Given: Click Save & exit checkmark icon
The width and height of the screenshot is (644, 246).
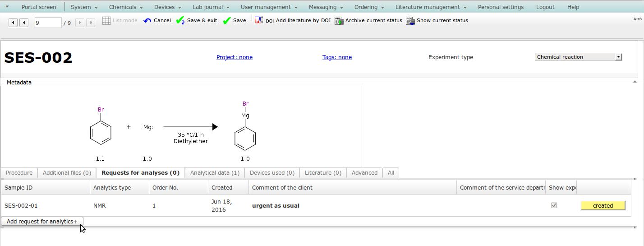Looking at the screenshot, I should tap(180, 20).
